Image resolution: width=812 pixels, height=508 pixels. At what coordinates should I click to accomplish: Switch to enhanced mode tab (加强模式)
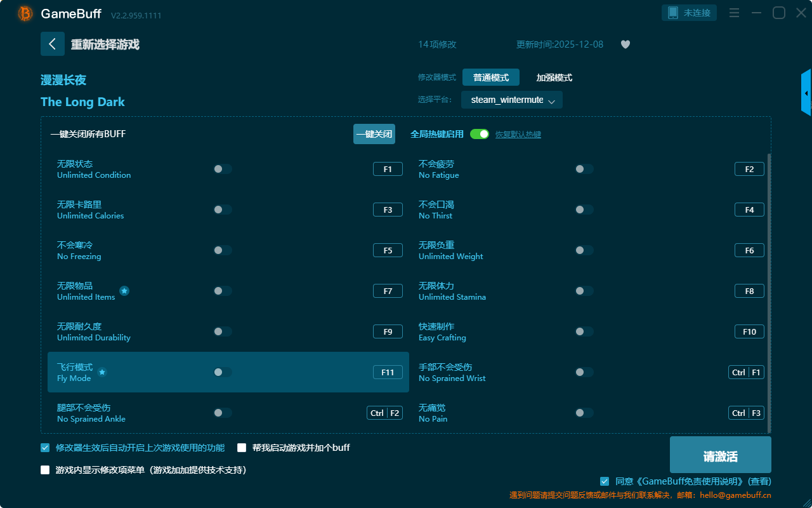554,77
